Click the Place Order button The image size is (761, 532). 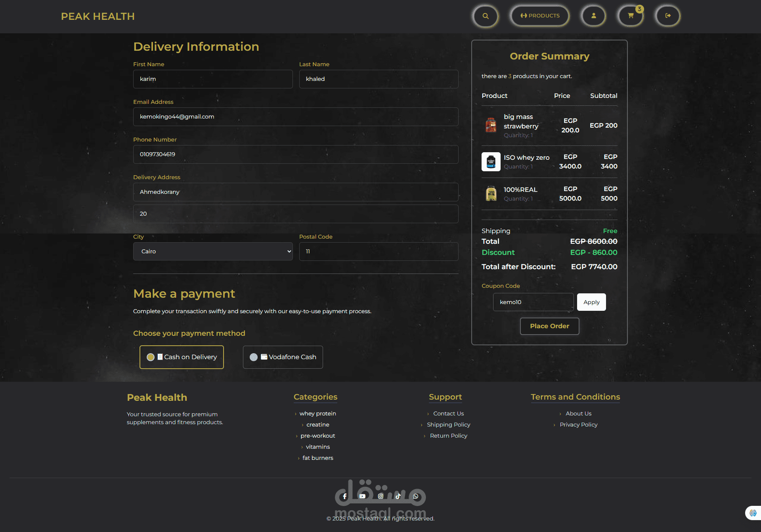point(549,326)
